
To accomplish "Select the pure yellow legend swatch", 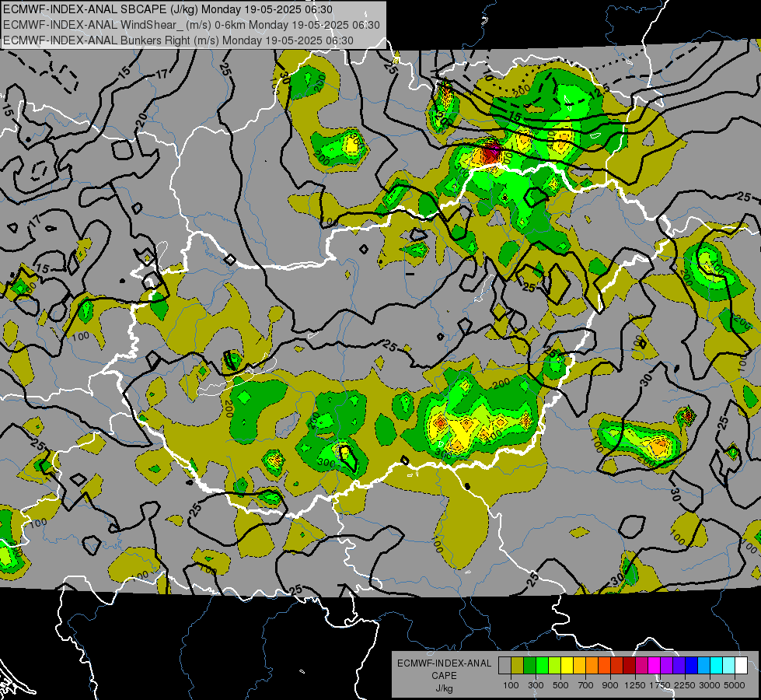I will 567,665.
